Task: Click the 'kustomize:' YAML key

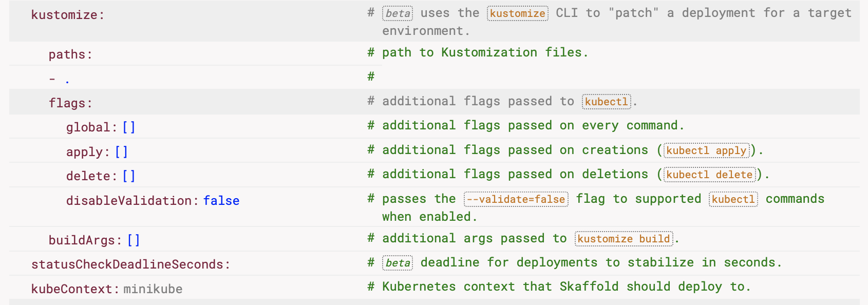Action: click(67, 15)
